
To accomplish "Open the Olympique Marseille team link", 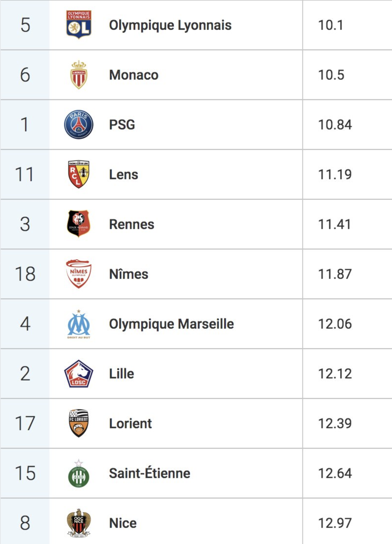I will click(x=171, y=324).
